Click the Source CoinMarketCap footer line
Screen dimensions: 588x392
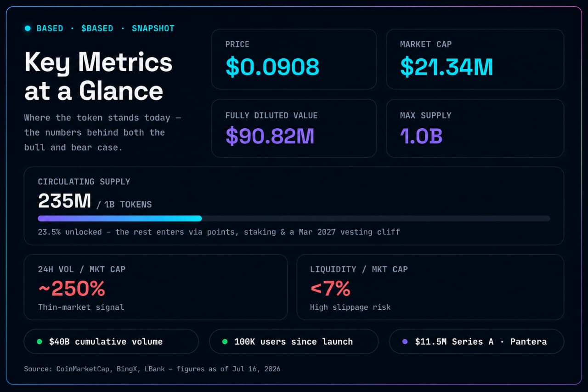click(x=152, y=369)
